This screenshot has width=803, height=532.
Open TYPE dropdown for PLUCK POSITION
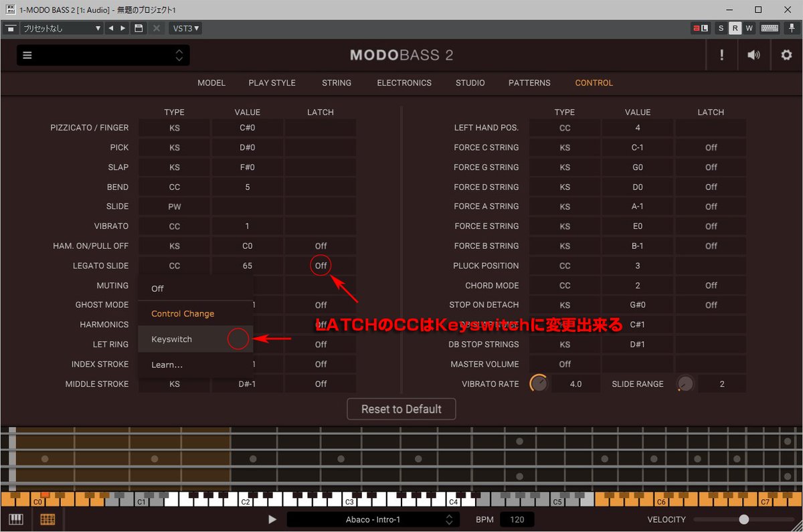click(x=565, y=266)
